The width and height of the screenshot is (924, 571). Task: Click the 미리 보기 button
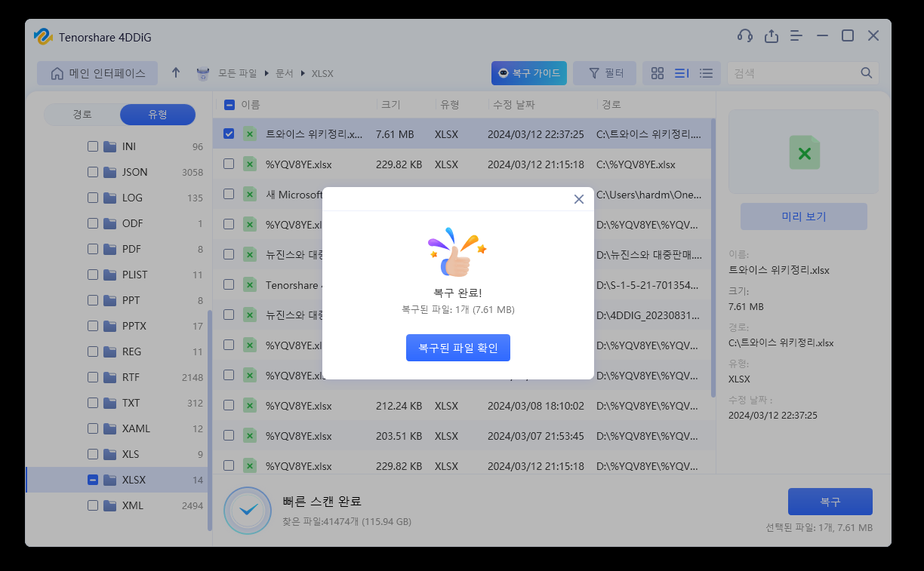point(803,216)
